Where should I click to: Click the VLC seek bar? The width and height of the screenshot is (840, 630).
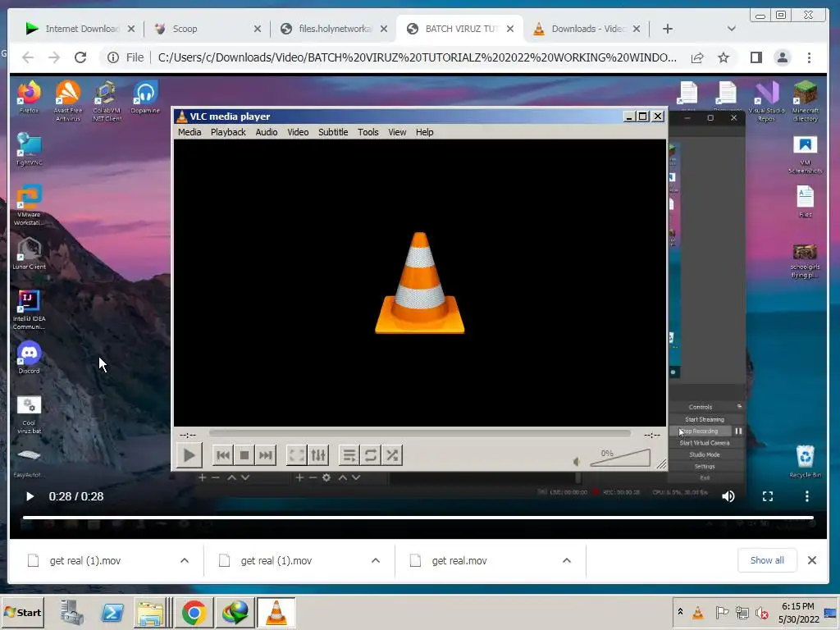tap(419, 433)
